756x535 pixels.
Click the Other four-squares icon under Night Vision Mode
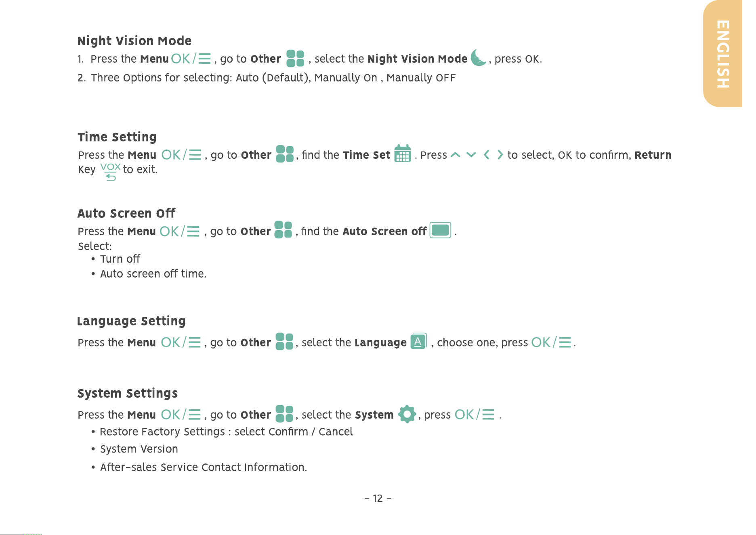pyautogui.click(x=295, y=58)
